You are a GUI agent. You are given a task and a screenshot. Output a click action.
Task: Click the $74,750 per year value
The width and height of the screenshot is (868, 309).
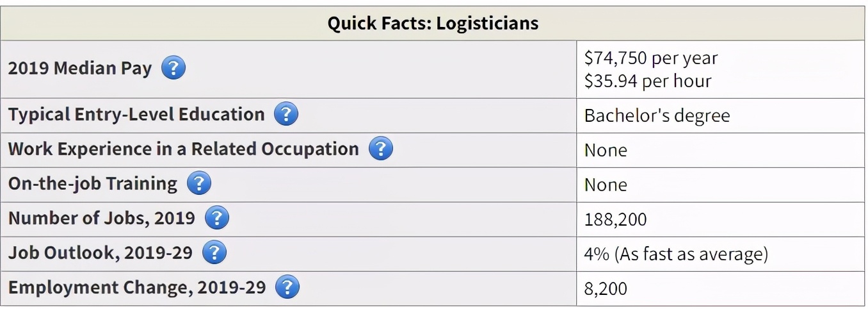(x=651, y=58)
